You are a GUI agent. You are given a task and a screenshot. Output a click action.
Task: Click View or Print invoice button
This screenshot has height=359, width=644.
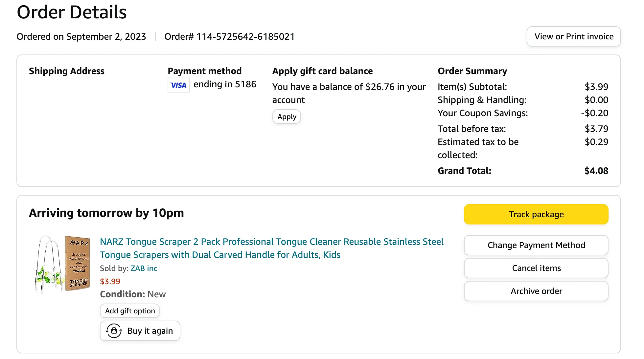(x=574, y=36)
